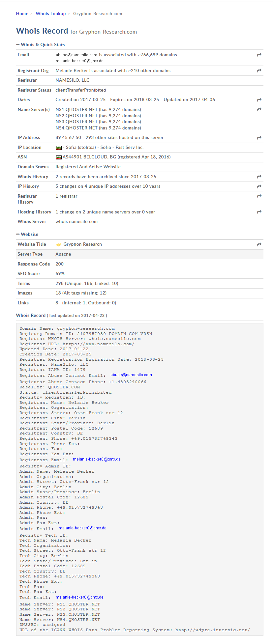Image resolution: width=273 pixels, height=644 pixels.
Task: Click the 'Registrar Abuse Contact Phone' line
Action: click(x=83, y=382)
